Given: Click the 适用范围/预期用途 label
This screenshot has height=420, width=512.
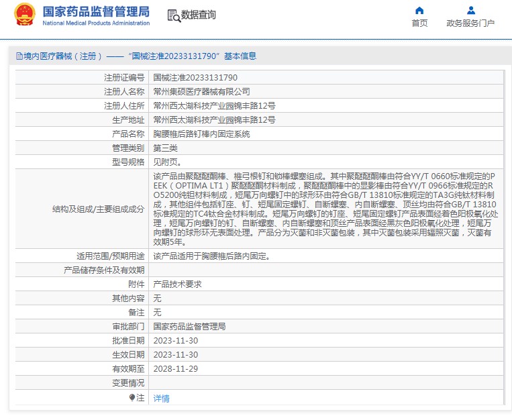Looking at the screenshot, I should pyautogui.click(x=110, y=256).
